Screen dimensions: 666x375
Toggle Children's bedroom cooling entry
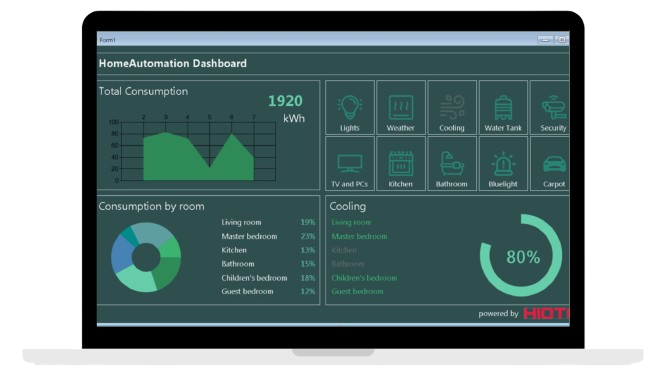[364, 278]
